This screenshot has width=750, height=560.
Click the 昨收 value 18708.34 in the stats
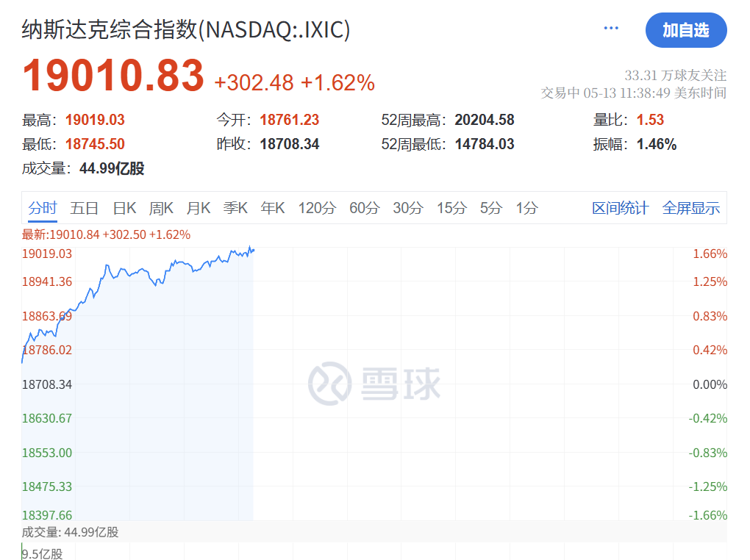click(x=290, y=144)
